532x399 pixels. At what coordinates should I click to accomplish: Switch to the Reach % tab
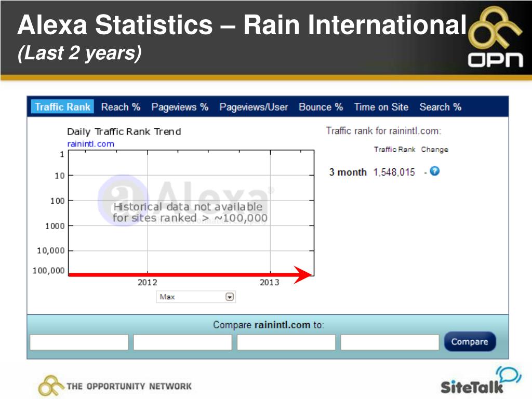[121, 107]
